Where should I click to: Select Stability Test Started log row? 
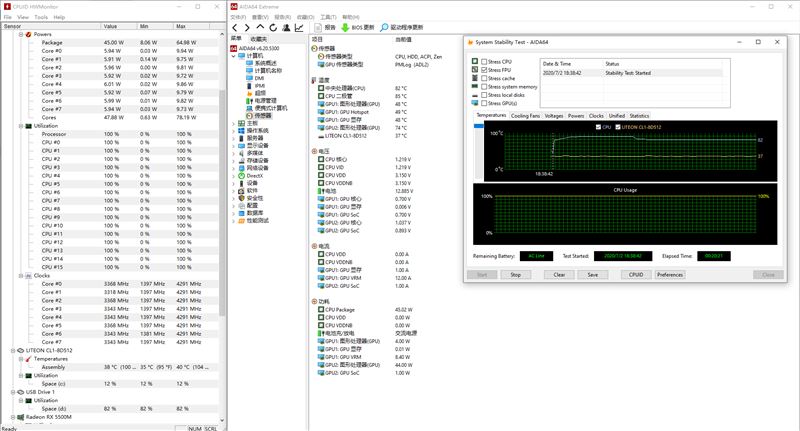click(x=631, y=73)
